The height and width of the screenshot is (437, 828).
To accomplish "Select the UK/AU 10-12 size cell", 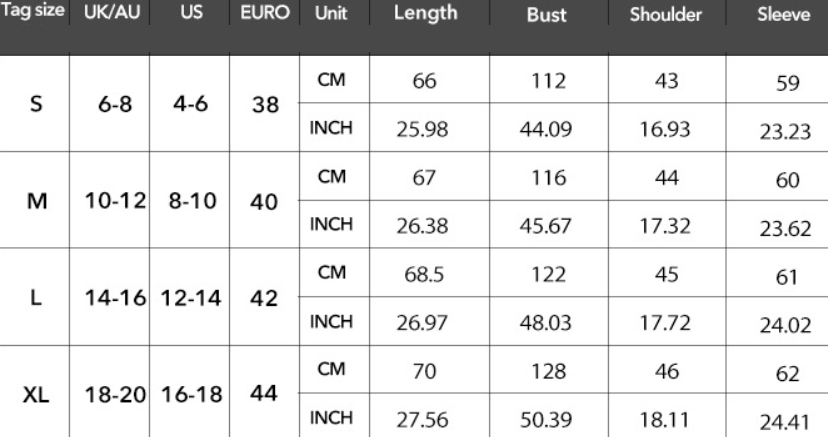I will (x=111, y=201).
